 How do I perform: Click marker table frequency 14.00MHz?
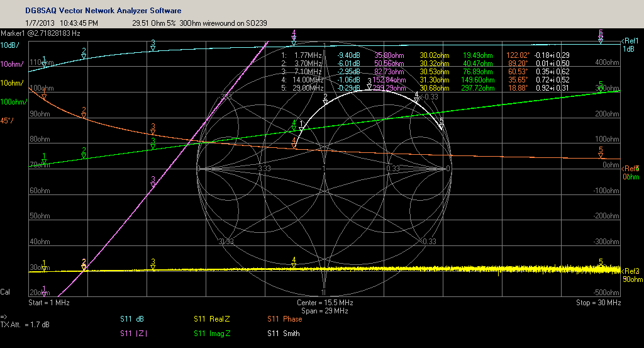[x=308, y=80]
